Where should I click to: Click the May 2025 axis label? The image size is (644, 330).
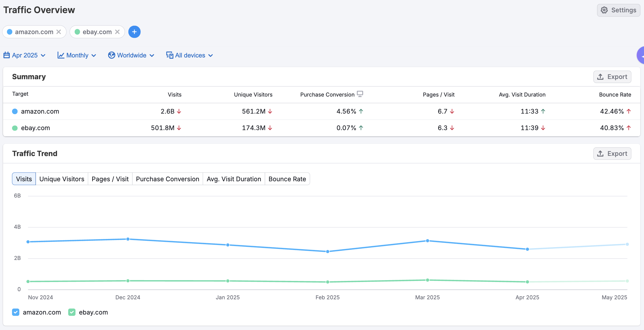pyautogui.click(x=614, y=297)
